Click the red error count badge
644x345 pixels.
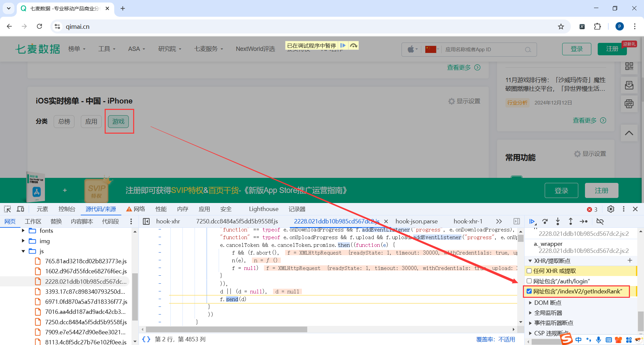(592, 209)
